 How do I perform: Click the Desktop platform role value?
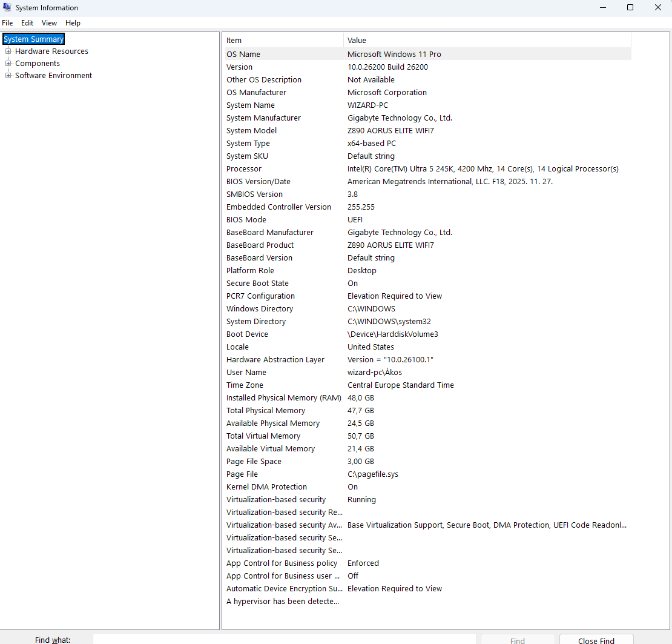pos(361,271)
